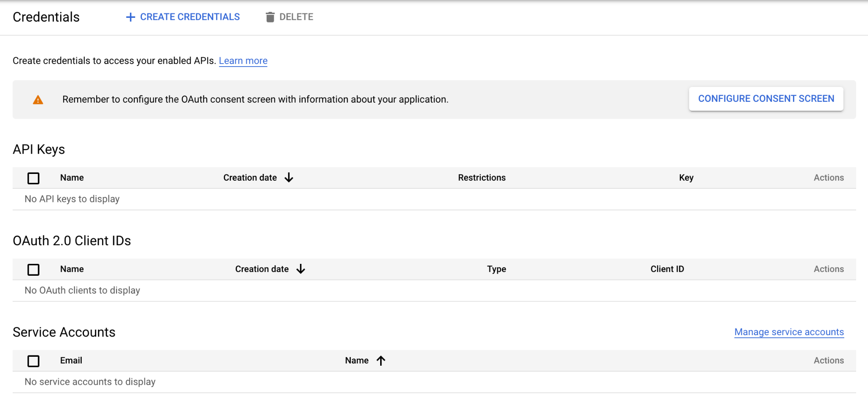Sort API Keys by Name column
The height and width of the screenshot is (403, 868).
pos(72,178)
